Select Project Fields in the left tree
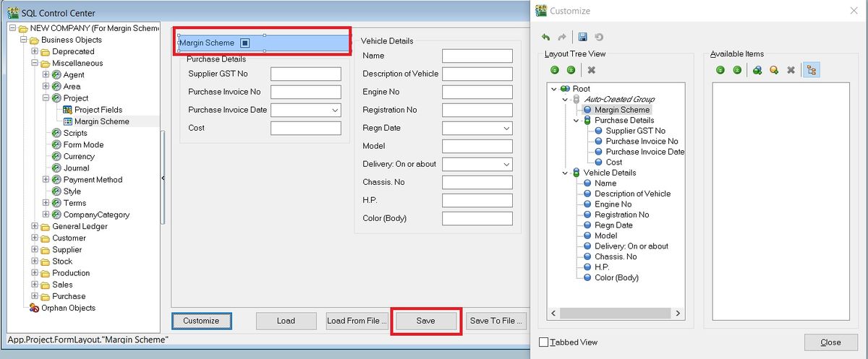The height and width of the screenshot is (359, 868). (98, 110)
